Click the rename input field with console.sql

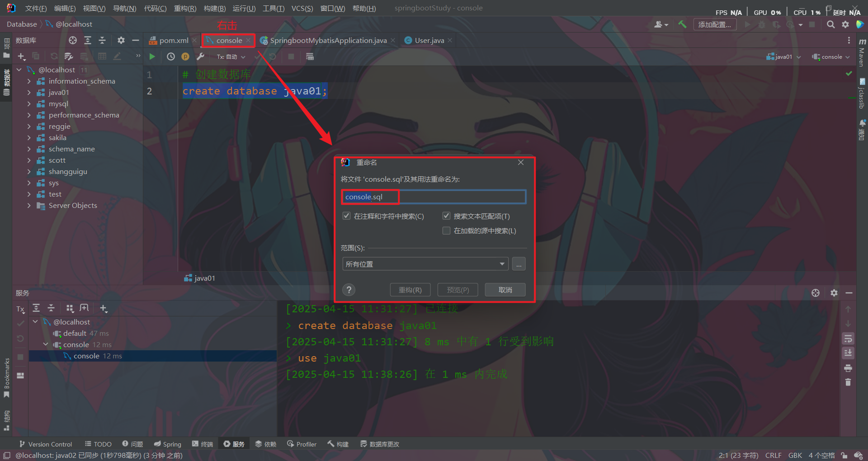434,197
